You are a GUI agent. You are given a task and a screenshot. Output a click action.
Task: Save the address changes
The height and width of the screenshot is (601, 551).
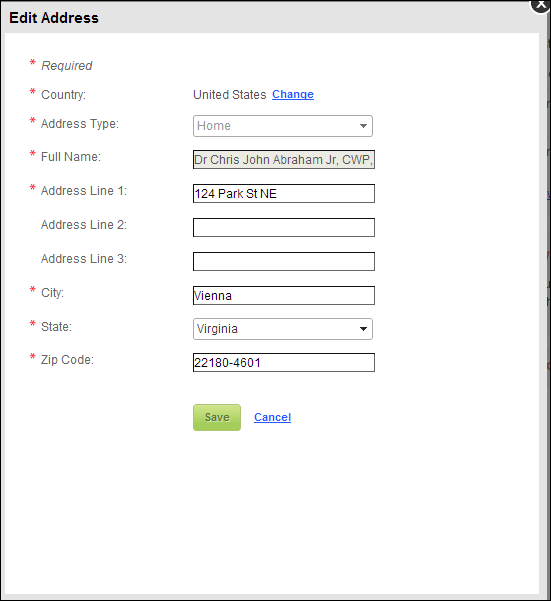pyautogui.click(x=217, y=417)
